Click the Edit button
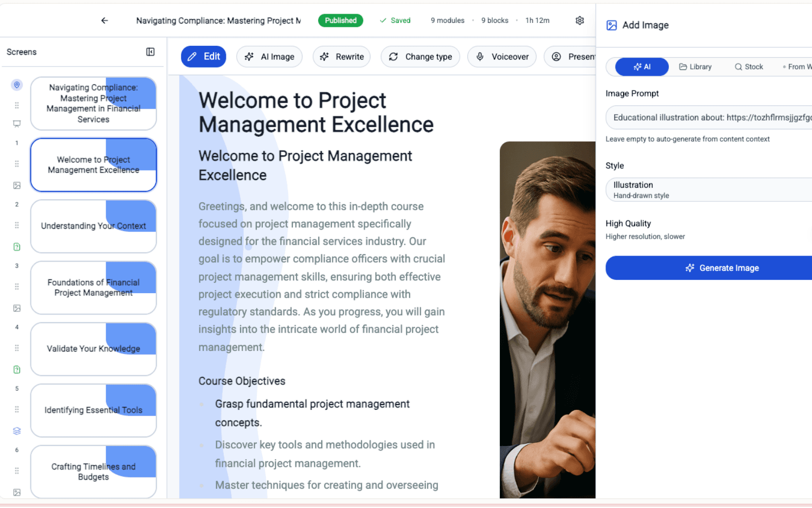 (x=204, y=56)
